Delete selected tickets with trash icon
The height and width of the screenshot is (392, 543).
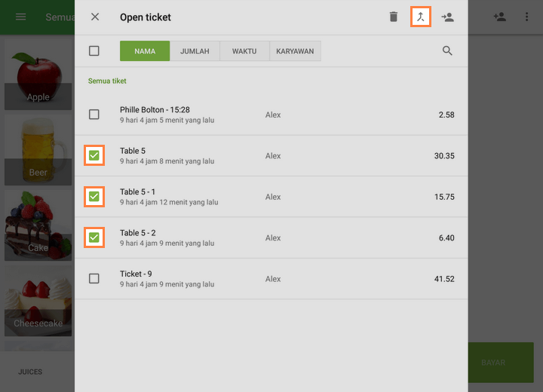pos(394,17)
